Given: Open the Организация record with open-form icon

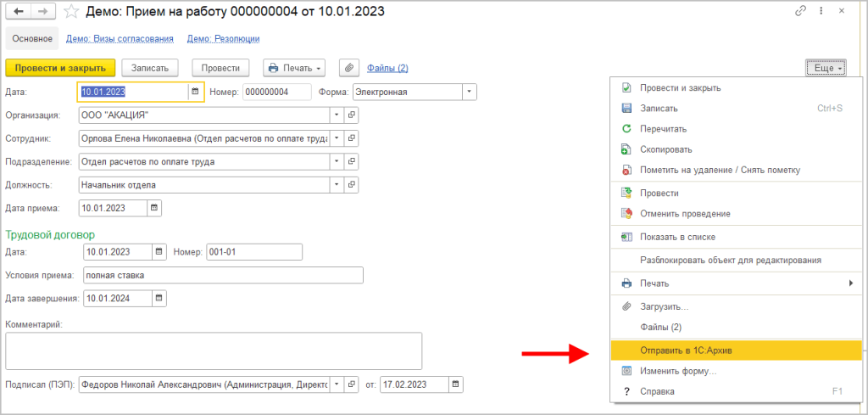Looking at the screenshot, I should click(x=353, y=115).
